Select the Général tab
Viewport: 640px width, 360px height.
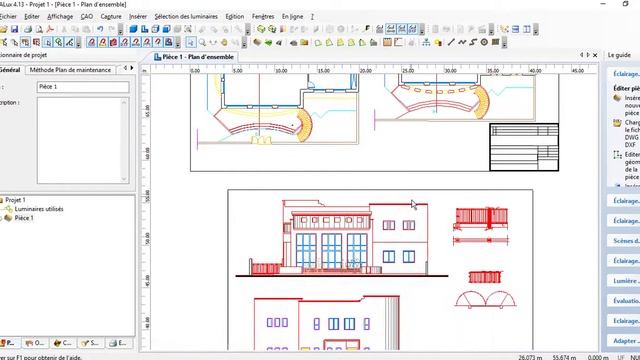point(11,70)
